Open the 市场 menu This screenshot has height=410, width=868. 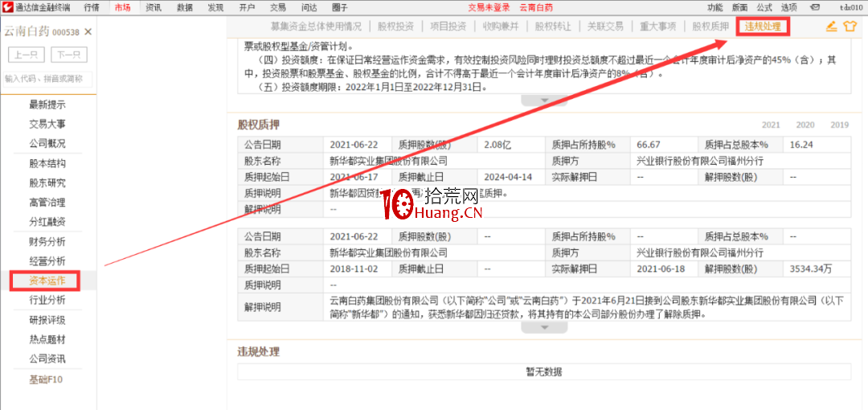tap(123, 7)
